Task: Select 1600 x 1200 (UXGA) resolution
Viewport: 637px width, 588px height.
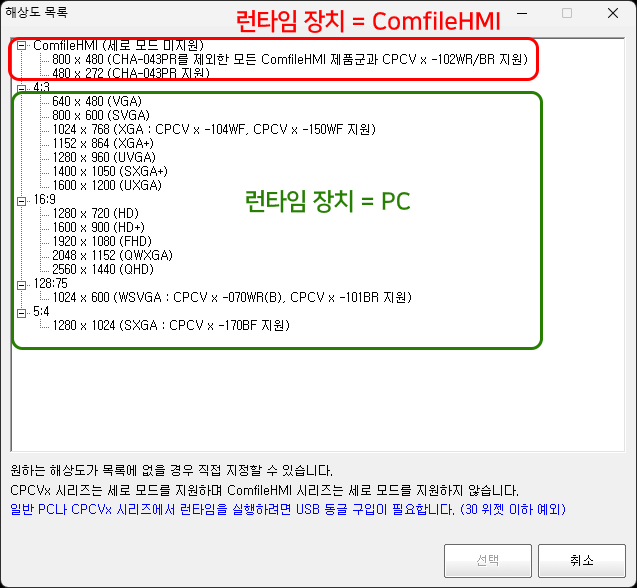Action: (x=107, y=186)
